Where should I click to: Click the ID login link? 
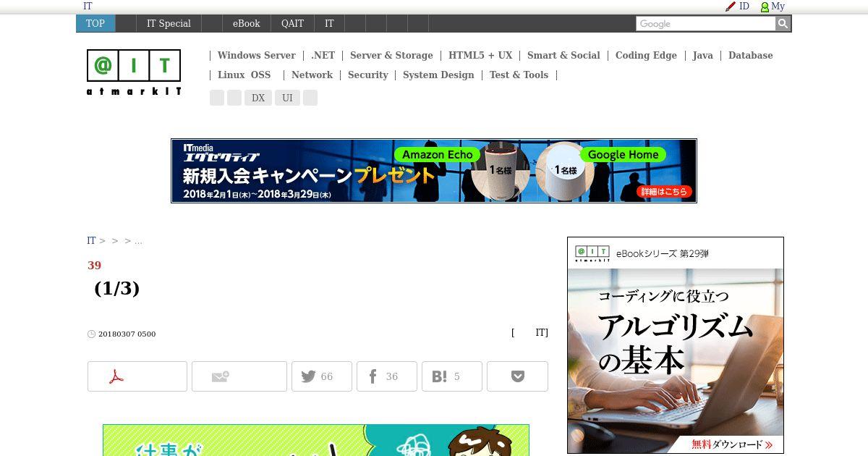point(744,7)
